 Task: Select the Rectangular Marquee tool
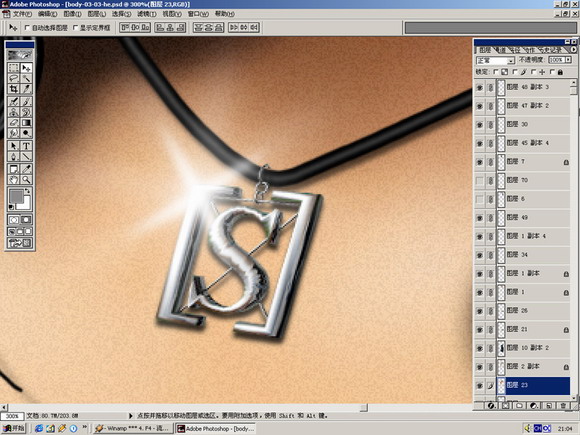point(14,68)
